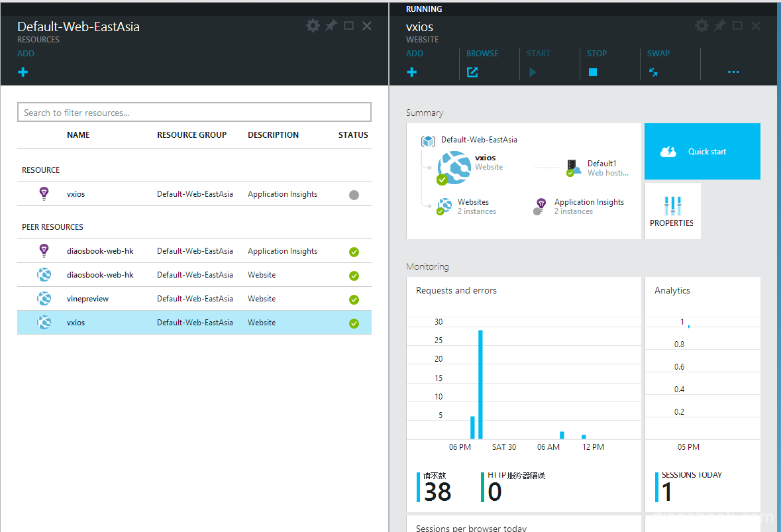This screenshot has width=781, height=532.
Task: Close the Default-Web-EastAsia blade
Action: (366, 26)
